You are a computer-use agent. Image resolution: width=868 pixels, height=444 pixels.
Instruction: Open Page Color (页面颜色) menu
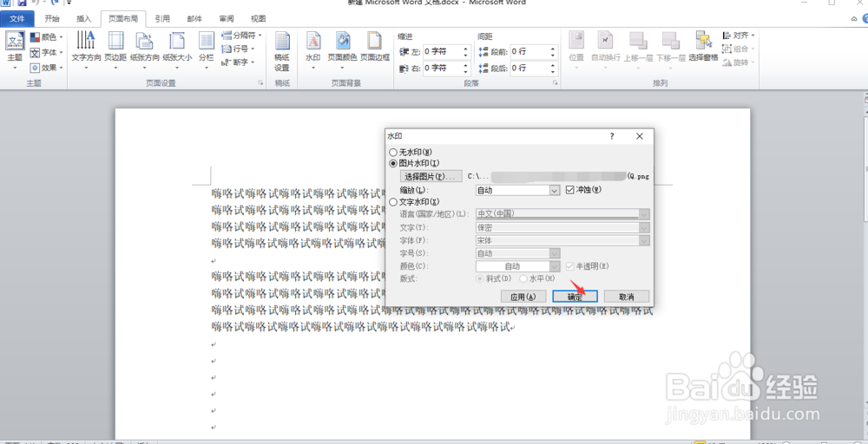342,49
